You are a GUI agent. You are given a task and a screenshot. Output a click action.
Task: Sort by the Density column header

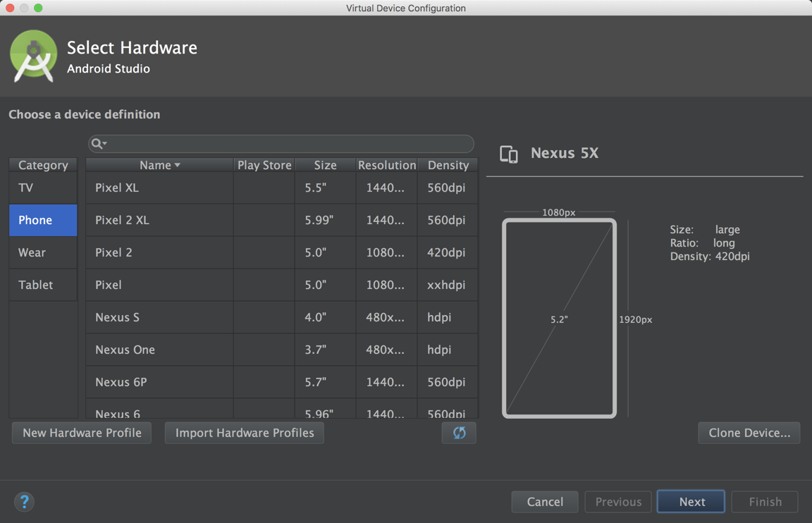(x=448, y=165)
